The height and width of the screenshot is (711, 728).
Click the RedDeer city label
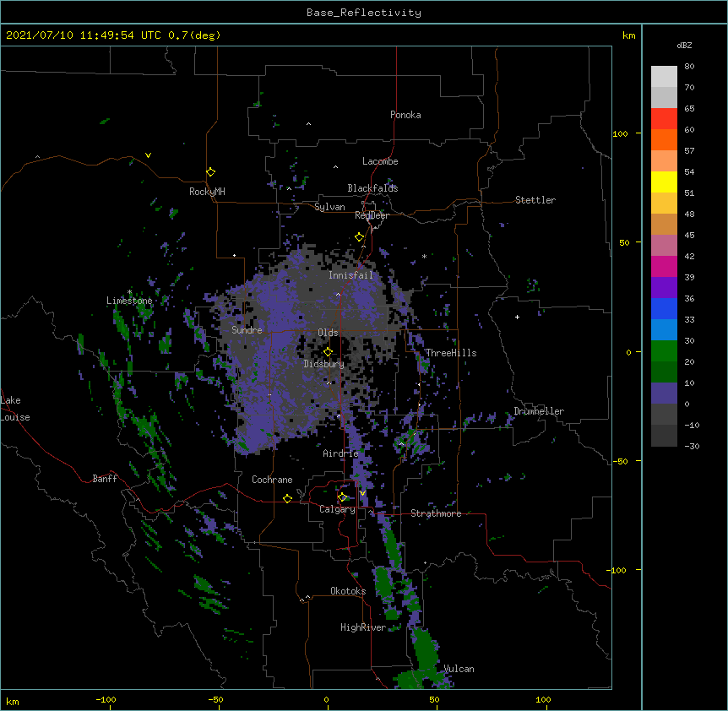point(372,215)
